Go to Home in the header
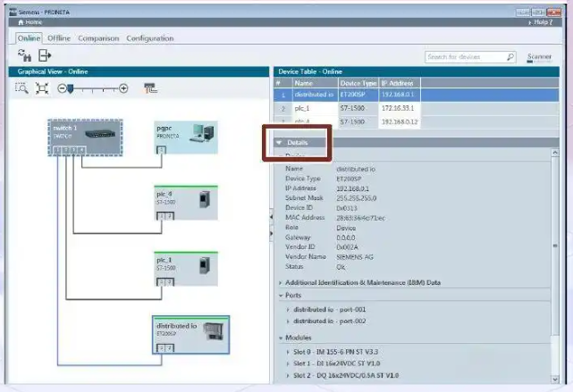The image size is (573, 392). pyautogui.click(x=29, y=21)
